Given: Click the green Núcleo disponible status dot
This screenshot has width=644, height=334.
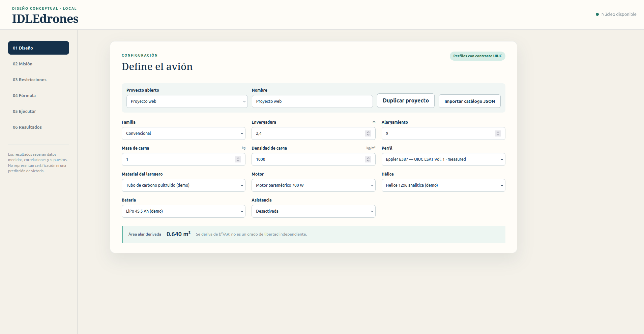Looking at the screenshot, I should pyautogui.click(x=597, y=14).
